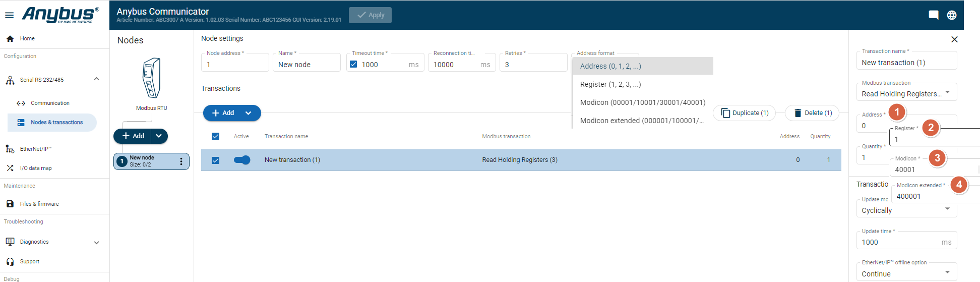This screenshot has width=980, height=282.
Task: Open EtherNet/IP configuration page
Action: (35, 149)
